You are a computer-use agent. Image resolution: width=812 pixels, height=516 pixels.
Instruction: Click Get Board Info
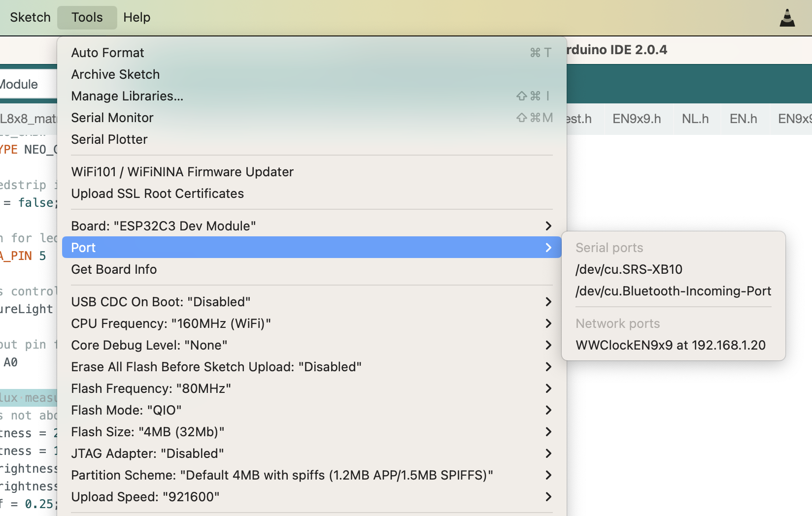[x=114, y=269]
